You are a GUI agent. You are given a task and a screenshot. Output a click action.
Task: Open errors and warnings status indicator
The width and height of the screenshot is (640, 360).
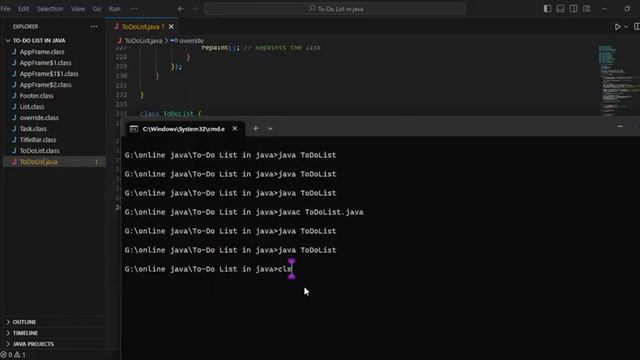pos(13,355)
